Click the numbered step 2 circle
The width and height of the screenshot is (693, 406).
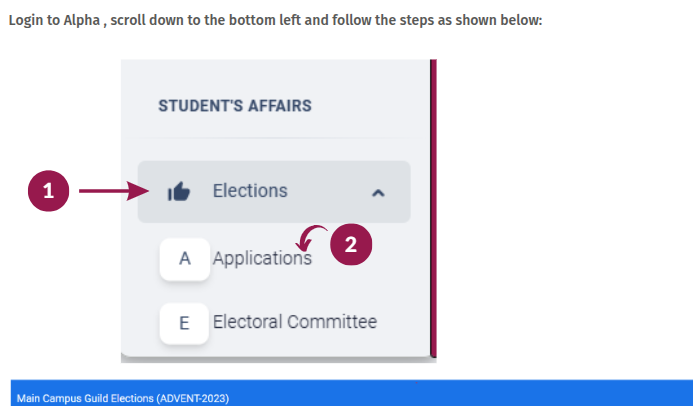click(351, 244)
